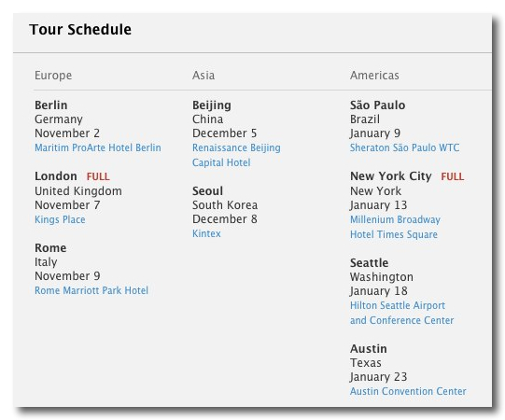Click the United Kingdom country text
This screenshot has width=505, height=420.
[78, 191]
